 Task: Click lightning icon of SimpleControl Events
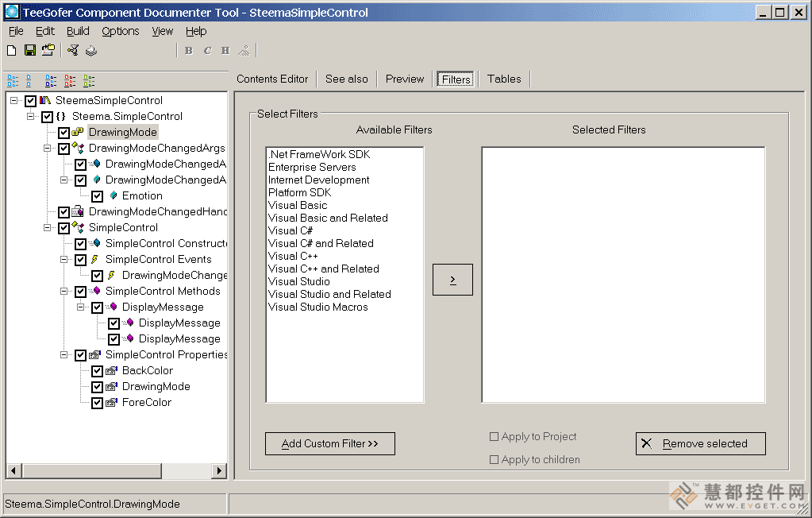click(94, 259)
